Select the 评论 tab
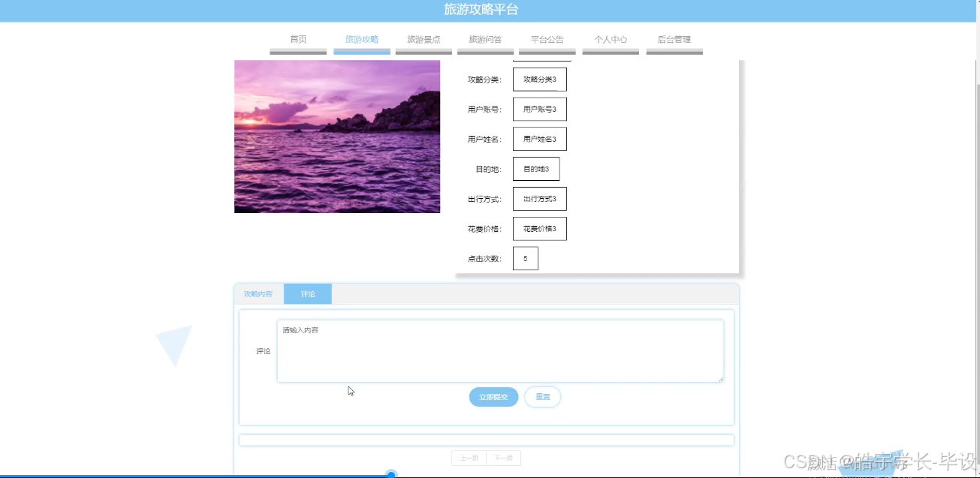The height and width of the screenshot is (478, 980). point(308,294)
